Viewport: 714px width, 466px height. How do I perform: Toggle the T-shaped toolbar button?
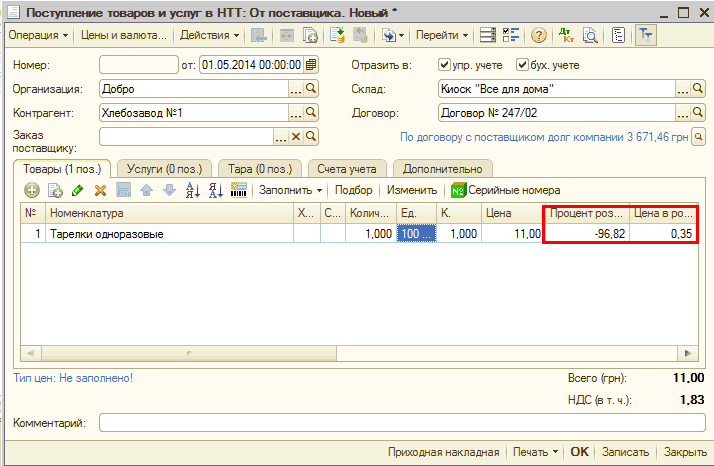[646, 35]
